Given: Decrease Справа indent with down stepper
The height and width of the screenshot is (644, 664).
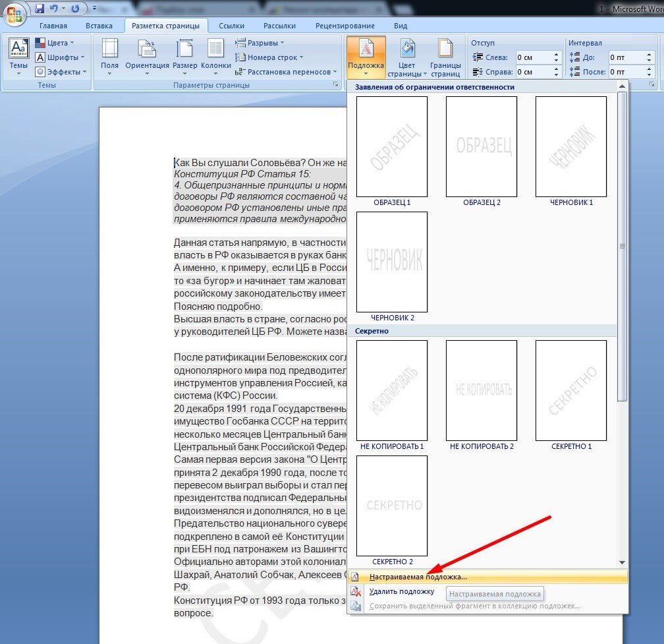Looking at the screenshot, I should pos(557,74).
